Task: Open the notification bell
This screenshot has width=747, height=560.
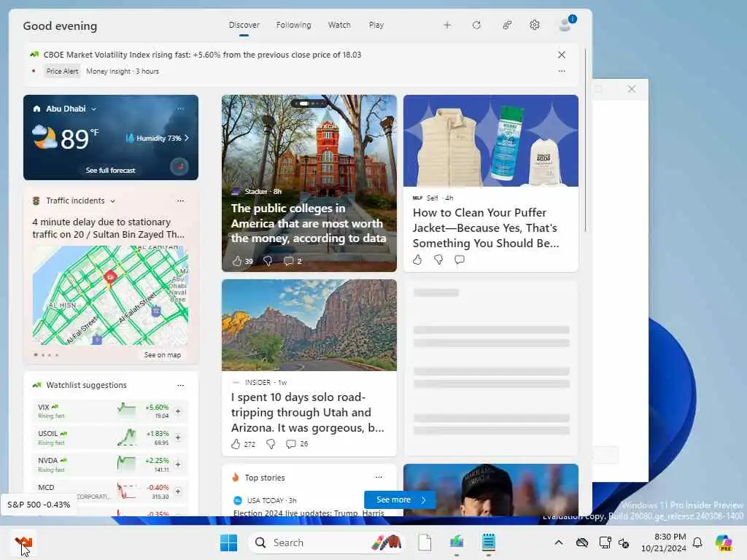Action: [x=697, y=542]
